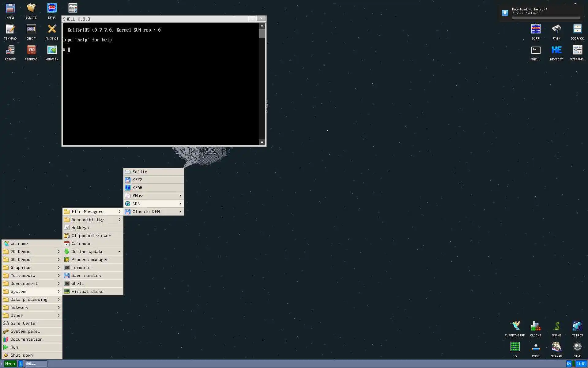Toggle the En keyboard layout indicator
The image size is (588, 368).
[569, 364]
